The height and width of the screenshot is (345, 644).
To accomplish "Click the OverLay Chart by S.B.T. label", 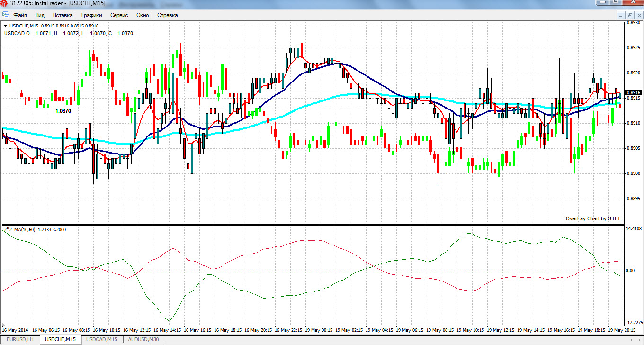I will pyautogui.click(x=594, y=218).
